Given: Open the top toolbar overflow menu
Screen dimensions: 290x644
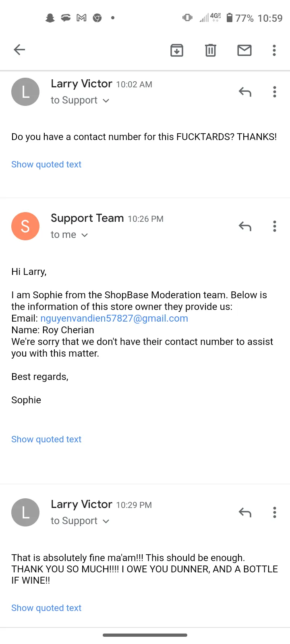Looking at the screenshot, I should pos(274,50).
